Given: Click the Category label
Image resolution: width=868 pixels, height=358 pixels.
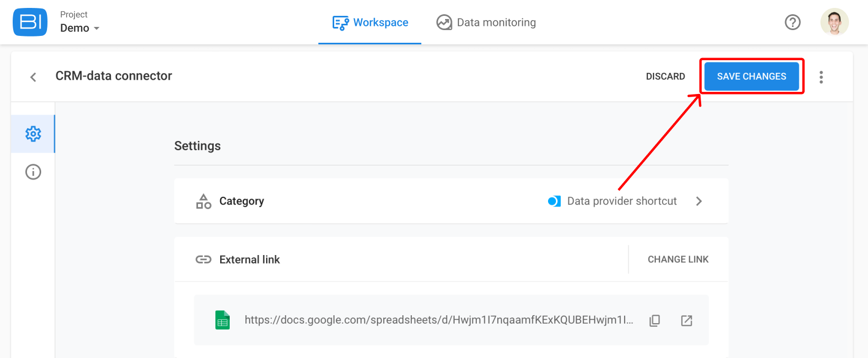Looking at the screenshot, I should (242, 201).
